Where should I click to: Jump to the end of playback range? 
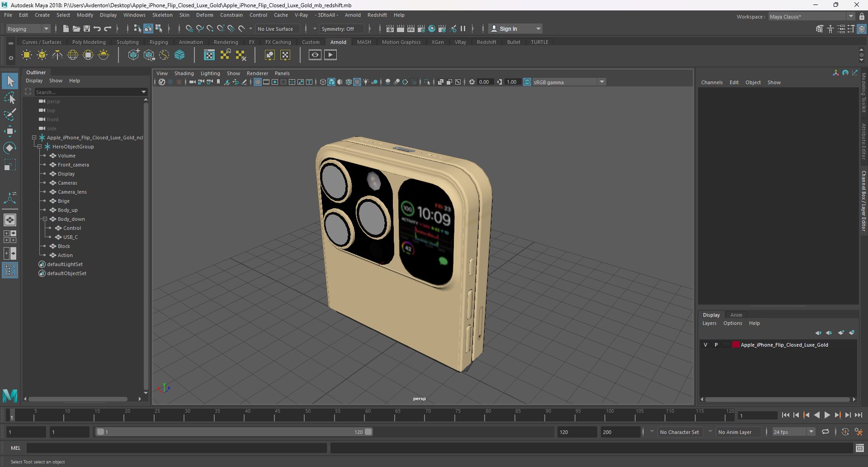point(858,415)
